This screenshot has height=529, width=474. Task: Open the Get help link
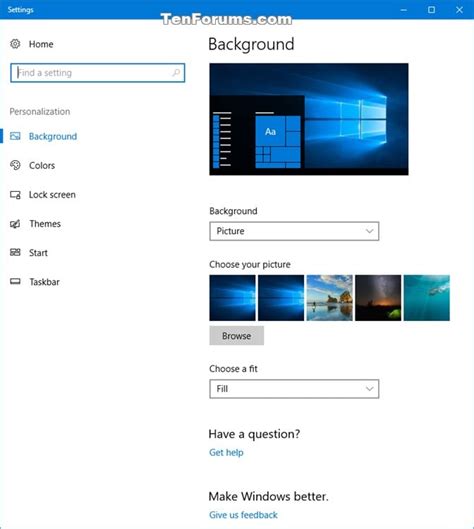(x=226, y=452)
